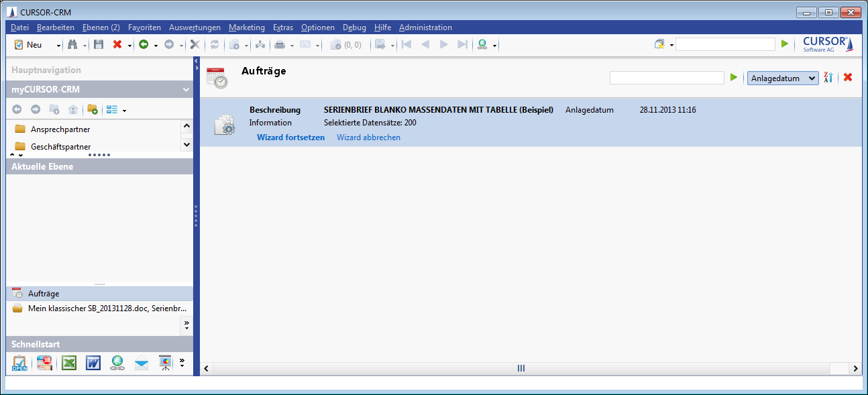This screenshot has width=868, height=395.
Task: Expand the Neu button dropdown arrow
Action: tap(58, 45)
